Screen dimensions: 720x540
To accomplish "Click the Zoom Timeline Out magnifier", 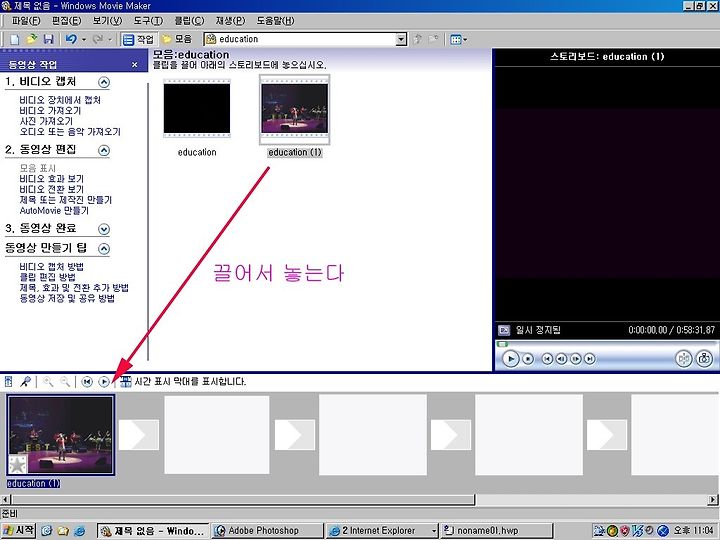I will pos(65,382).
